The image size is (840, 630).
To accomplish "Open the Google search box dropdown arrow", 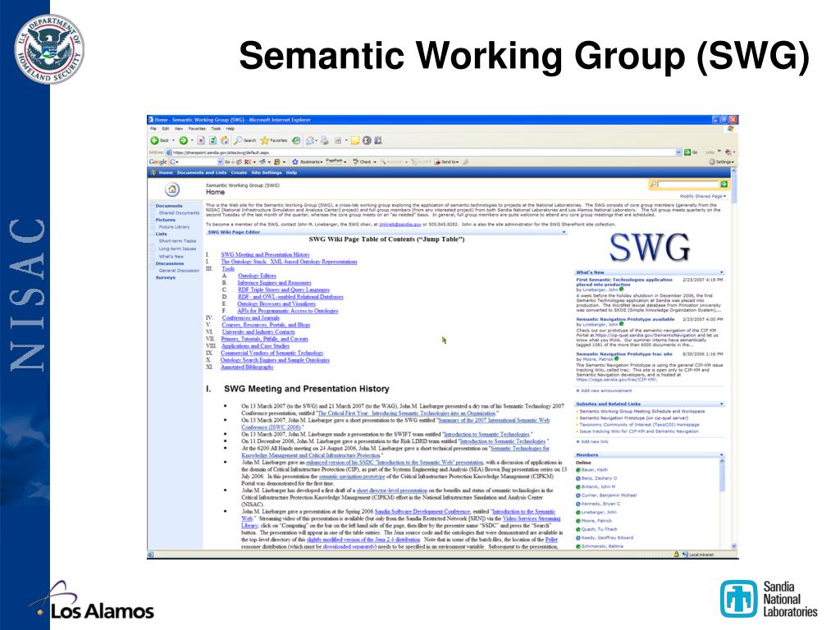I will pos(220,162).
